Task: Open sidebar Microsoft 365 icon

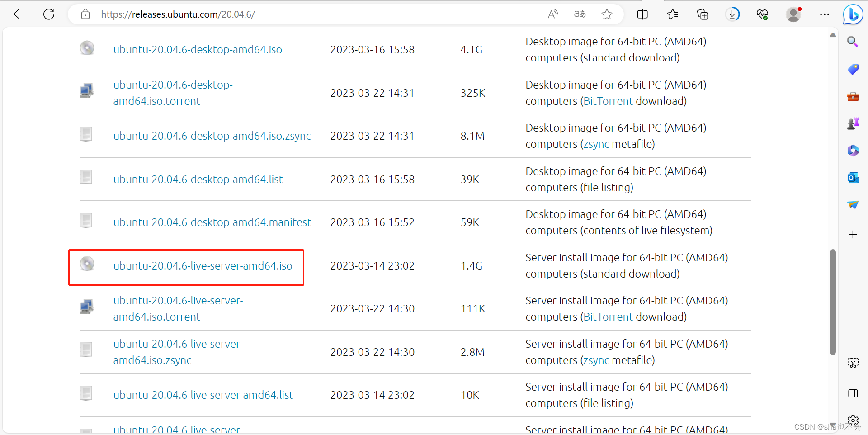Action: coord(853,151)
